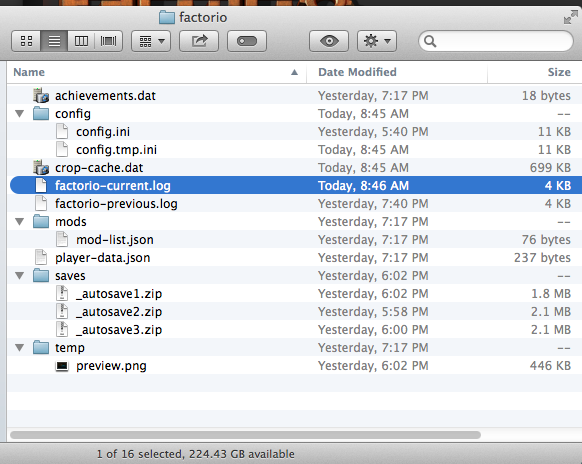
Task: Click the Finder search field
Action: (496, 41)
